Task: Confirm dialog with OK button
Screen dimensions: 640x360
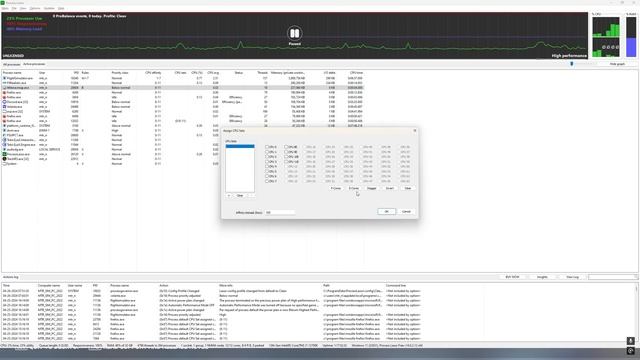Action: pyautogui.click(x=386, y=211)
